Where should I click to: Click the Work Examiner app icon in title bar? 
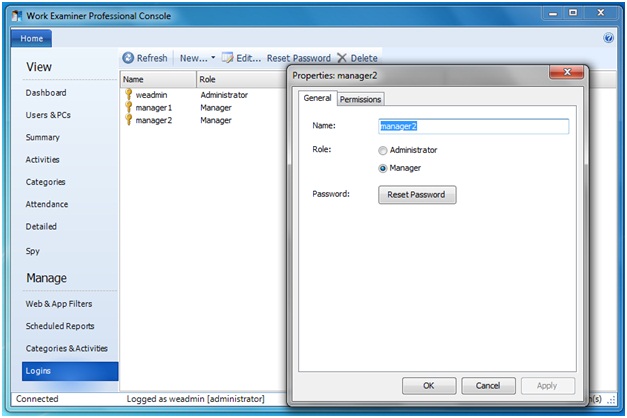click(17, 16)
